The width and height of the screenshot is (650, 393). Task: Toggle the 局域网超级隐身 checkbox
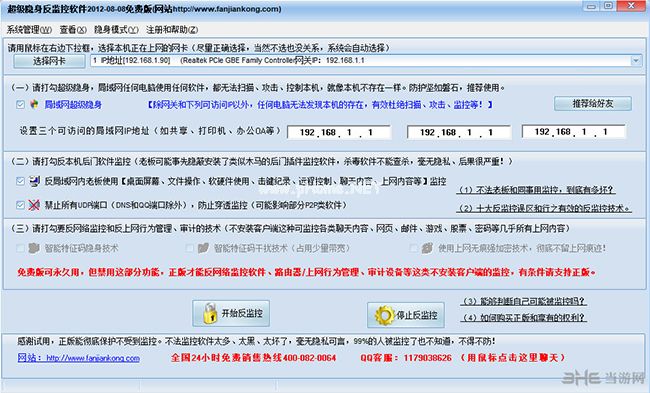point(20,104)
